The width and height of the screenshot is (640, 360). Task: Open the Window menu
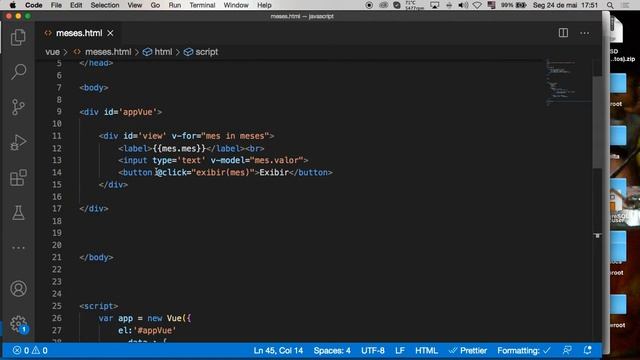tap(236, 5)
